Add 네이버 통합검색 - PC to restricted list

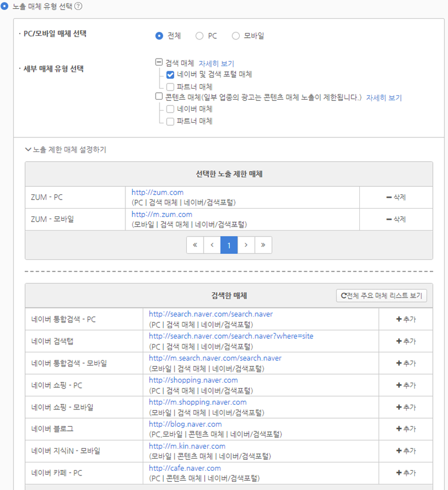(406, 319)
